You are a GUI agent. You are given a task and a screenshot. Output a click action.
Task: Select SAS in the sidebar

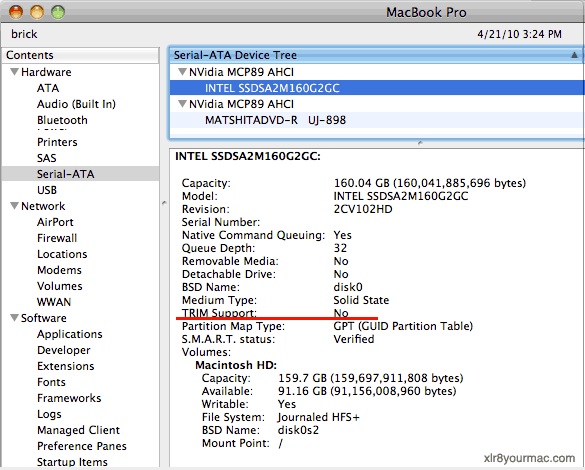[47, 158]
